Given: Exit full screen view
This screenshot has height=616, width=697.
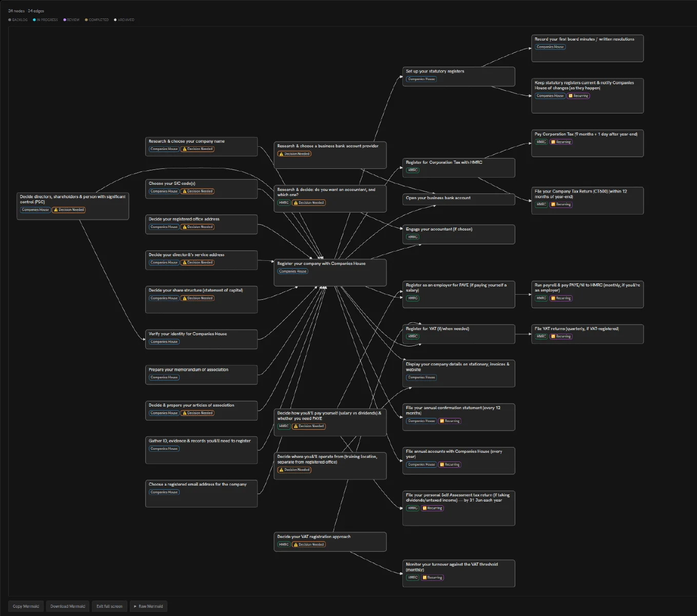Looking at the screenshot, I should click(109, 606).
